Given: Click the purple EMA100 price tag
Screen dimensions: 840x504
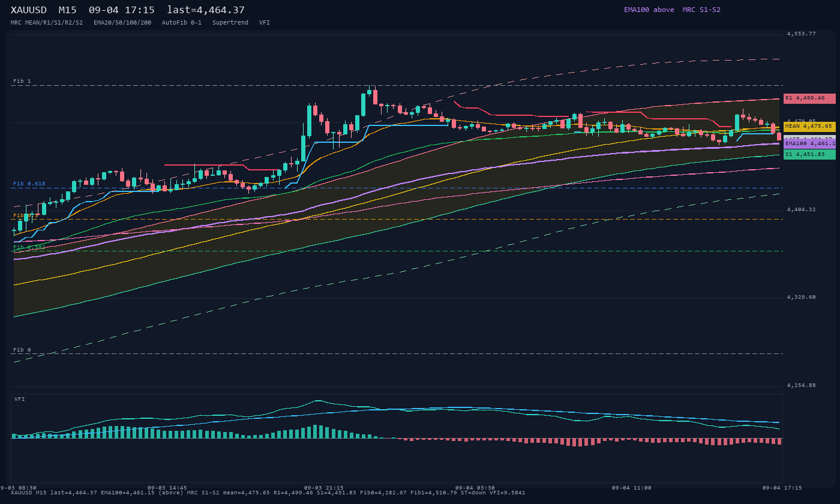Looking at the screenshot, I should 809,143.
